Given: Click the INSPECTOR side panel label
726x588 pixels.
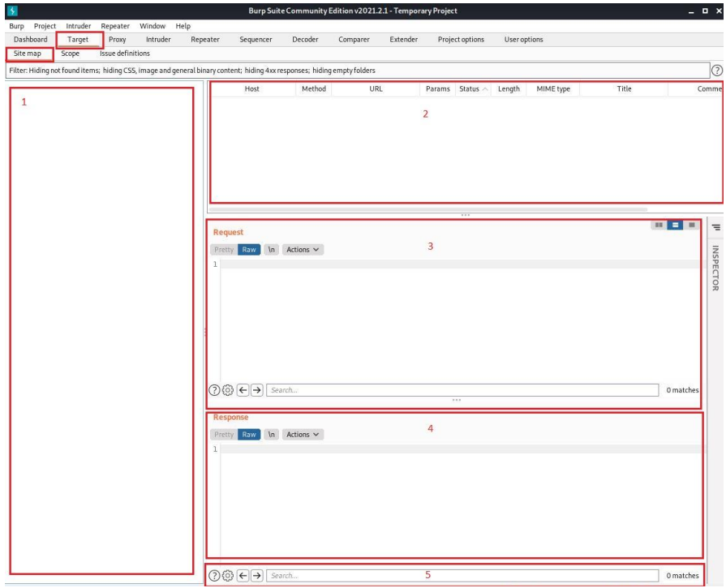Looking at the screenshot, I should tap(715, 268).
